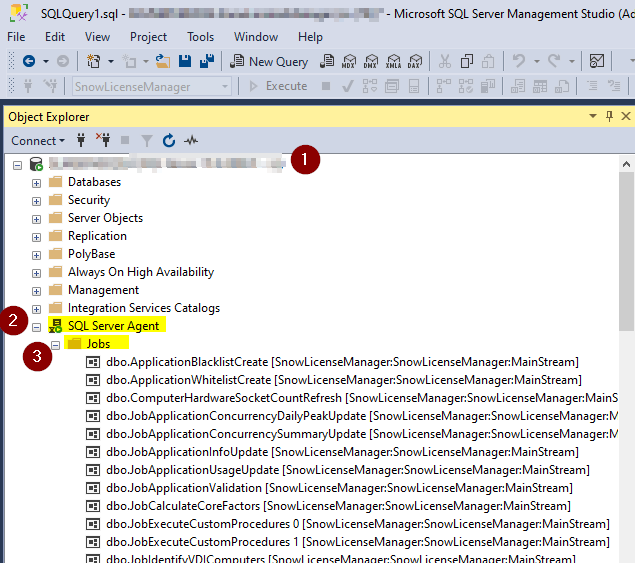The image size is (635, 563).
Task: Open a new MDX query
Action: (349, 61)
